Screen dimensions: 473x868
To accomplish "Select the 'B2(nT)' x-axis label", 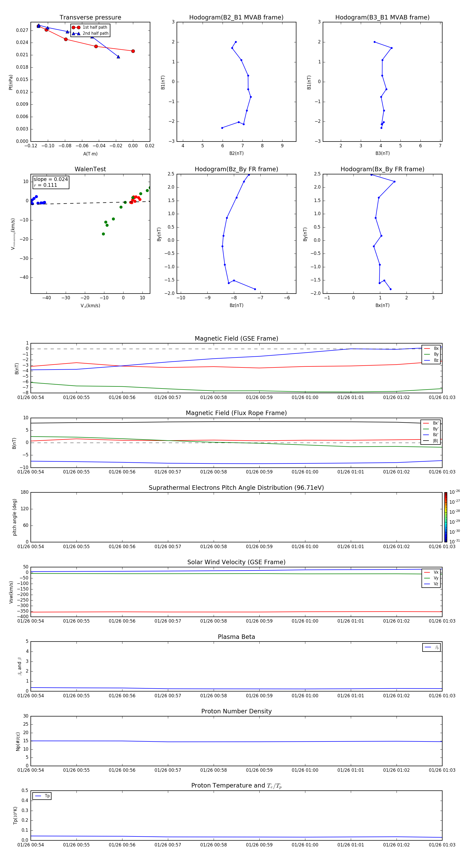I will click(236, 154).
